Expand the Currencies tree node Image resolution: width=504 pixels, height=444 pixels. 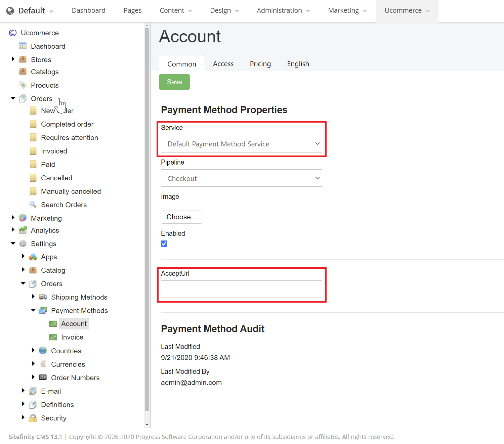pos(33,364)
